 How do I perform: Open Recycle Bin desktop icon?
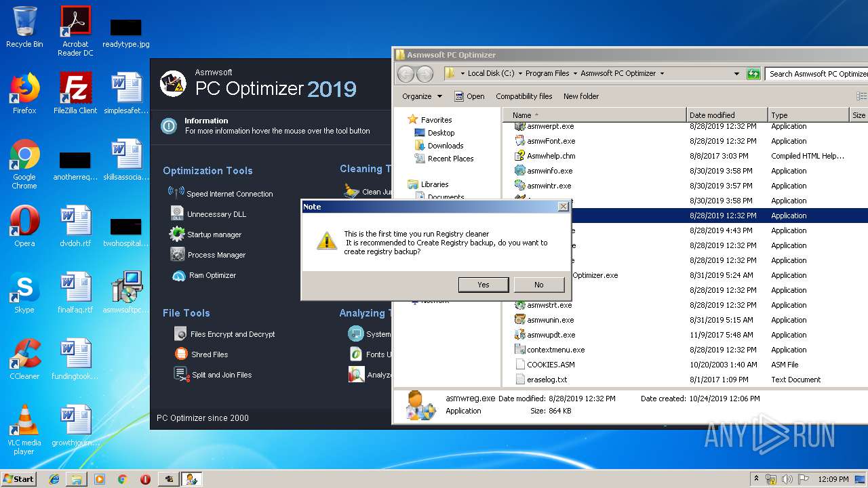24,27
